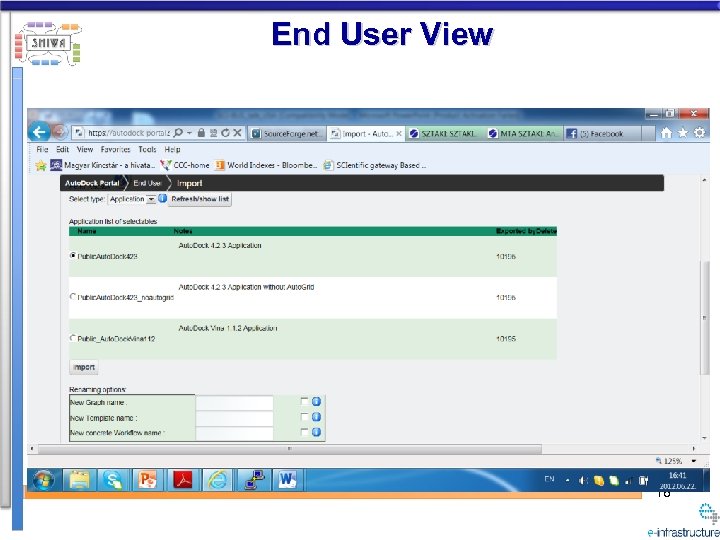
Task: Tick the checkbox for New Template name
Action: tap(304, 416)
